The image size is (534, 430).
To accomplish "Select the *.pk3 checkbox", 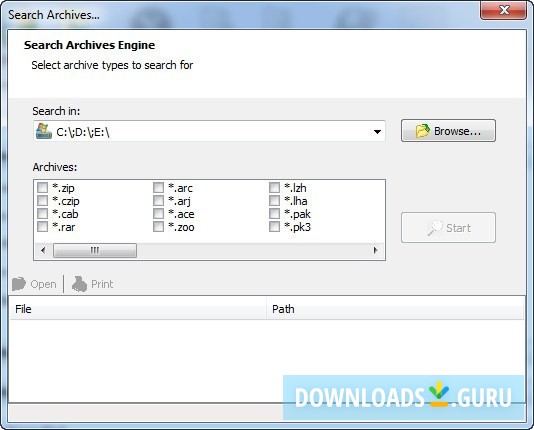I will click(x=274, y=227).
